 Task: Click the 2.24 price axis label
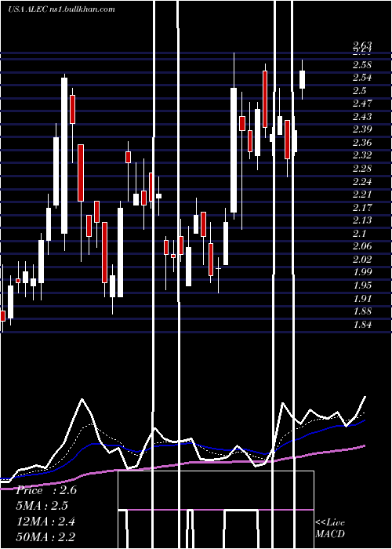[x=362, y=181]
